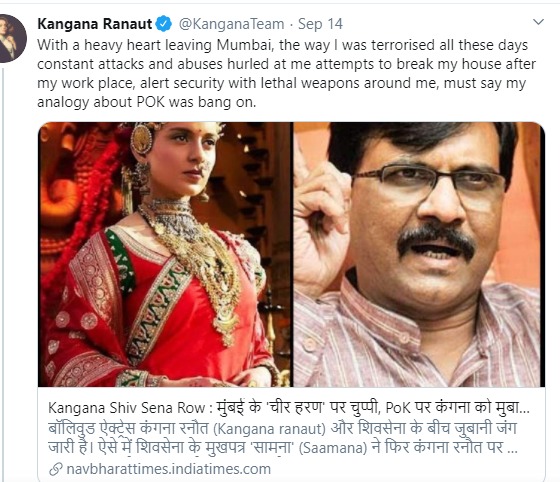The width and height of the screenshot is (560, 482).
Task: Open navbharattimes.indiatimes.com domain link
Action: pos(169,469)
